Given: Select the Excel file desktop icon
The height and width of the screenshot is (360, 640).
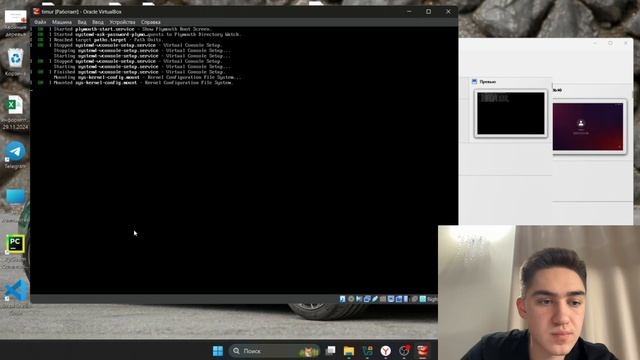Looking at the screenshot, I should 16,105.
